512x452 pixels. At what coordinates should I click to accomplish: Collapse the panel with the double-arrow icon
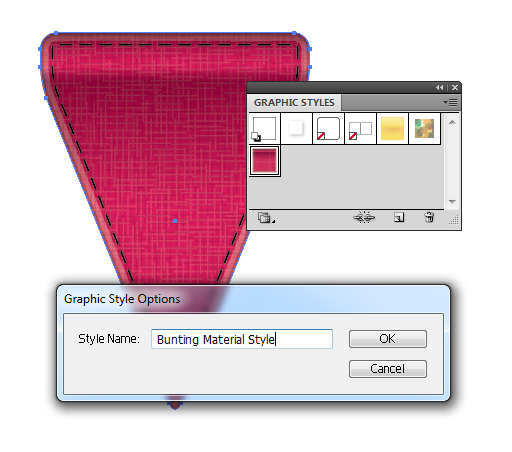[x=440, y=87]
